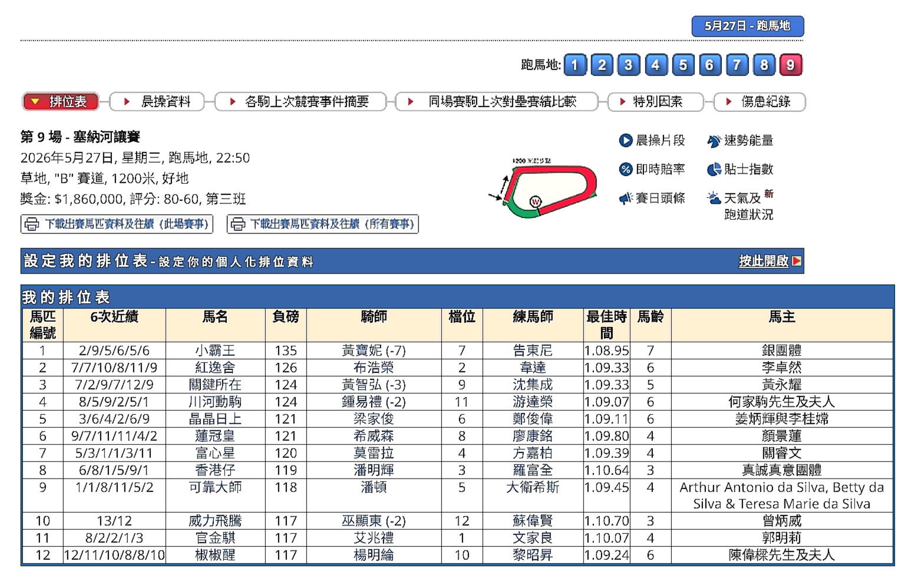Click horse name 關鍵所在
Image resolution: width=924 pixels, height=574 pixels.
pos(215,385)
